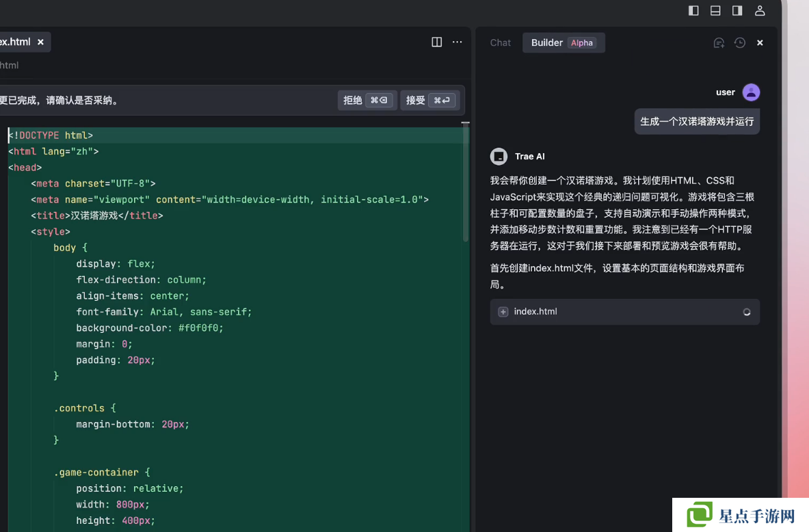This screenshot has width=809, height=532.
Task: Click the html breadcrumb path item
Action: click(x=10, y=65)
